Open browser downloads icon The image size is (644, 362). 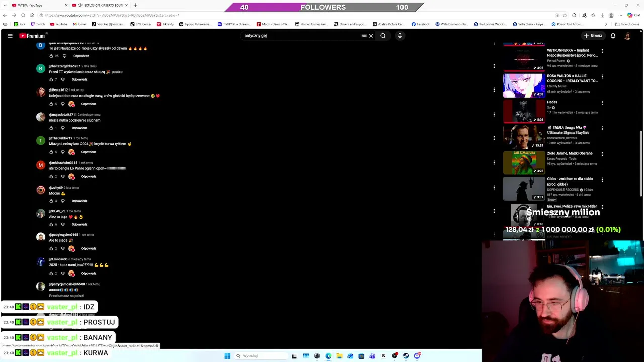pyautogui.click(x=602, y=15)
